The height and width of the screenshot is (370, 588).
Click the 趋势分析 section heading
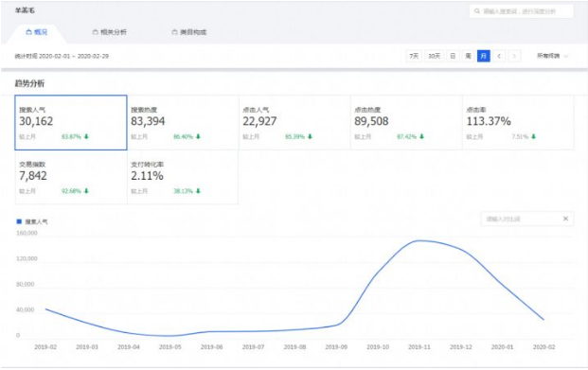[x=29, y=83]
